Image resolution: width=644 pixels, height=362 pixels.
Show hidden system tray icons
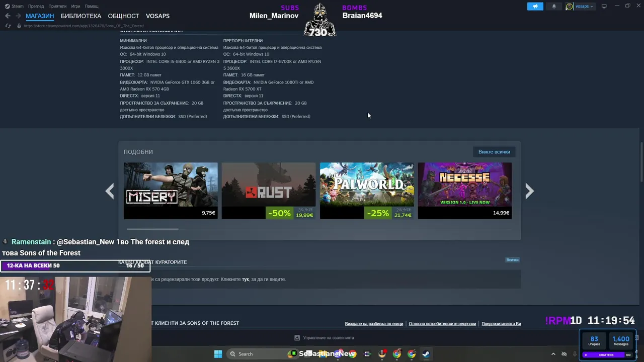[x=553, y=354]
